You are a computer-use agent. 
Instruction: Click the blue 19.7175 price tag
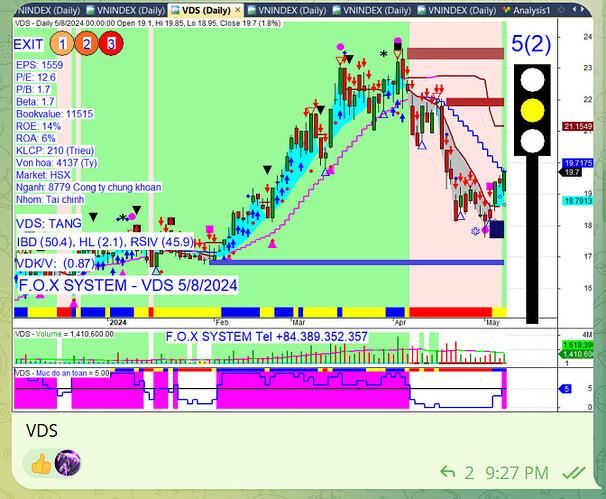578,163
